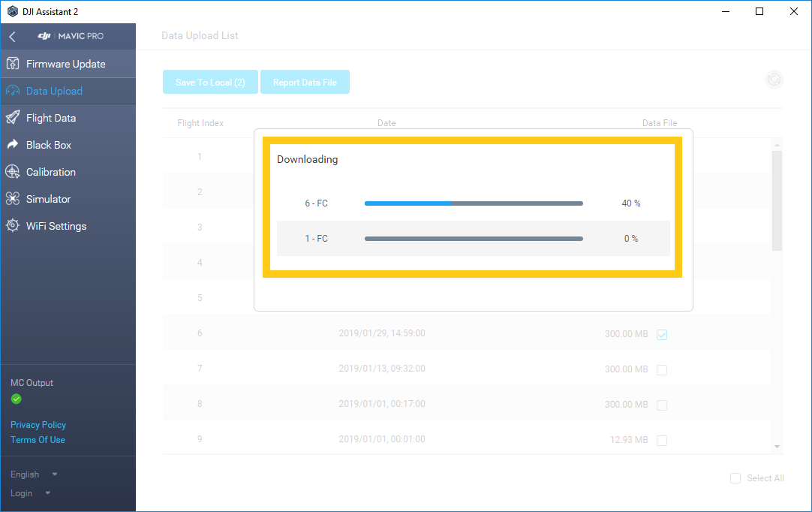812x512 pixels.
Task: Minimize the DJI Assistant 2 window
Action: pyautogui.click(x=726, y=11)
